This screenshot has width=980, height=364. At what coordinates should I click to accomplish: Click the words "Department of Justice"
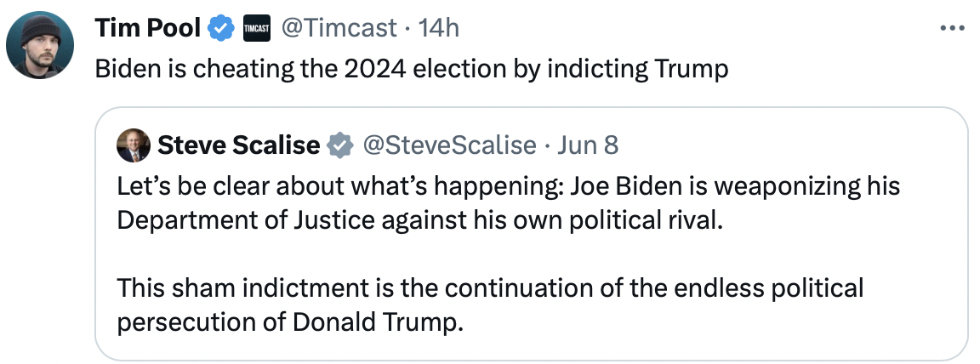(247, 219)
